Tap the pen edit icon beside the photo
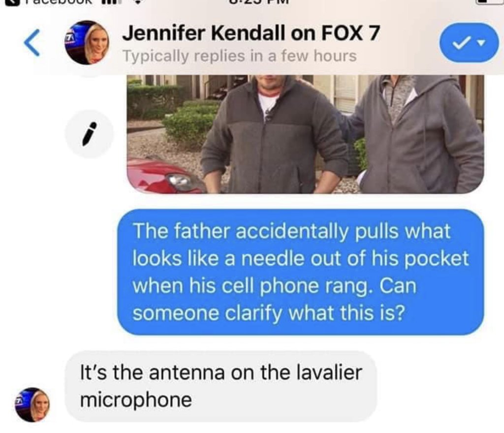The width and height of the screenshot is (504, 433). [90, 134]
